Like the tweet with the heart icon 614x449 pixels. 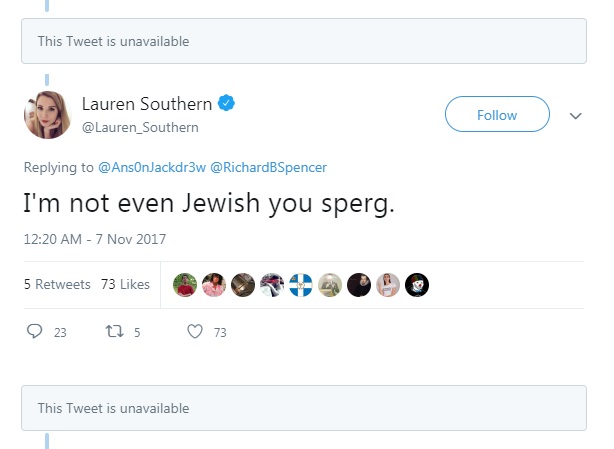tap(195, 332)
